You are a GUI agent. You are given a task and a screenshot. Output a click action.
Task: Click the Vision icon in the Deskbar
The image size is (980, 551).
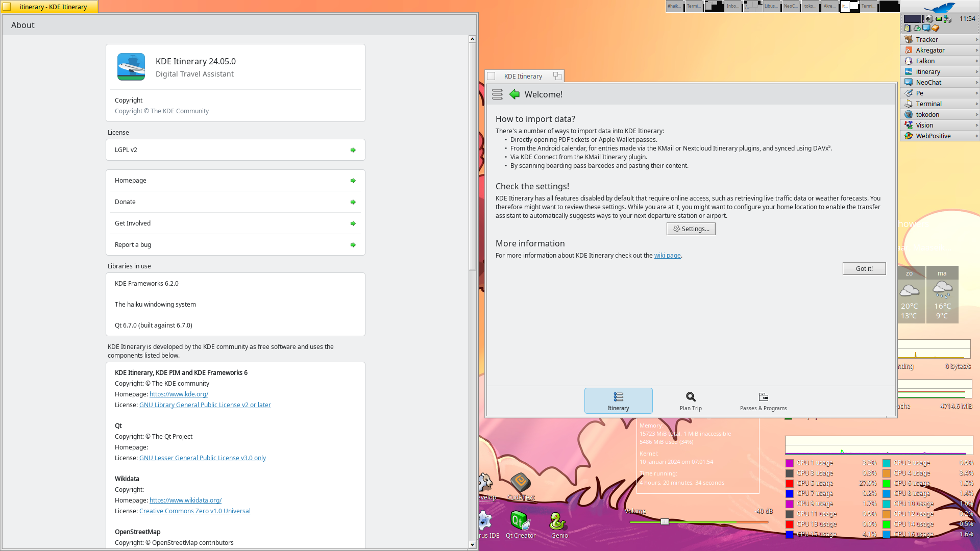tap(909, 126)
